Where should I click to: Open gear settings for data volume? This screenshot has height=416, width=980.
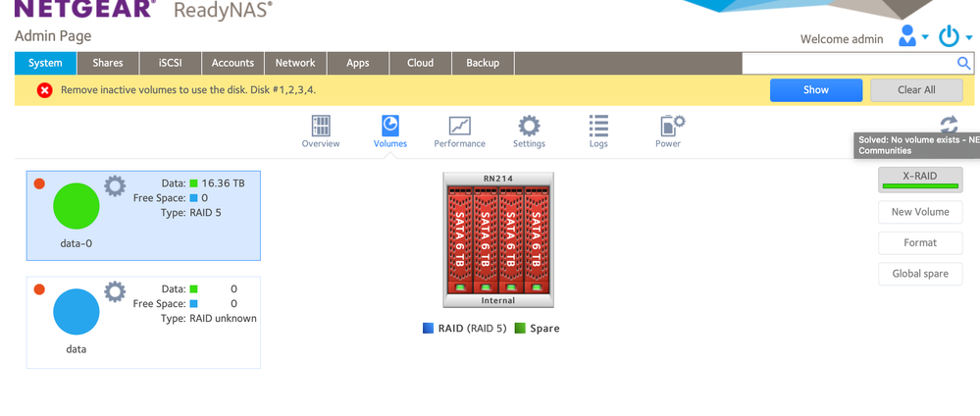(x=115, y=291)
